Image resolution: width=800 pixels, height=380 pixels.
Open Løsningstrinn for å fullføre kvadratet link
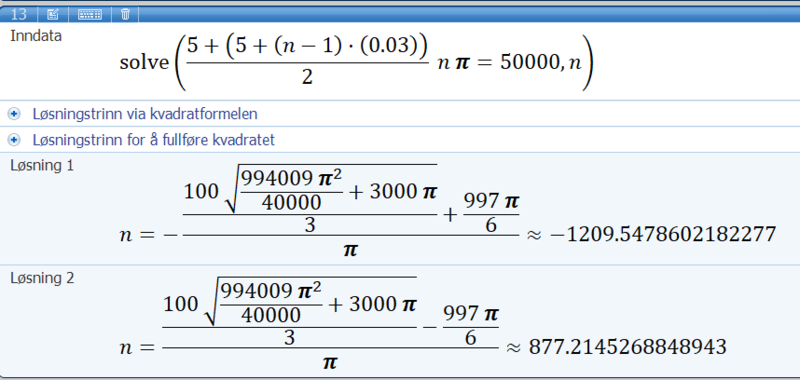(154, 140)
